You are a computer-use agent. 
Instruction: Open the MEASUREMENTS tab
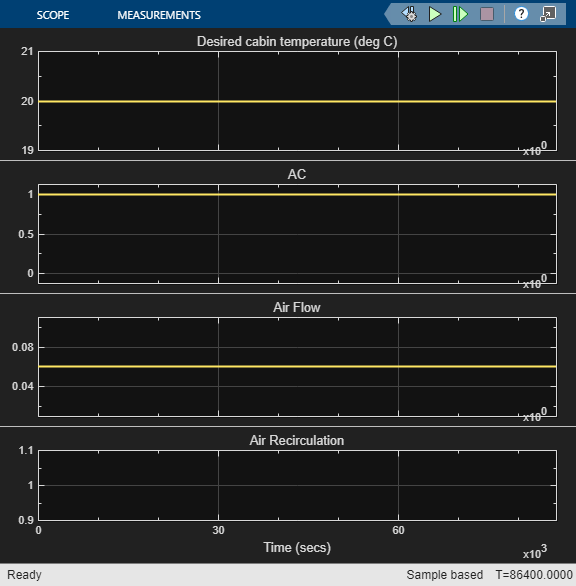[x=159, y=15]
